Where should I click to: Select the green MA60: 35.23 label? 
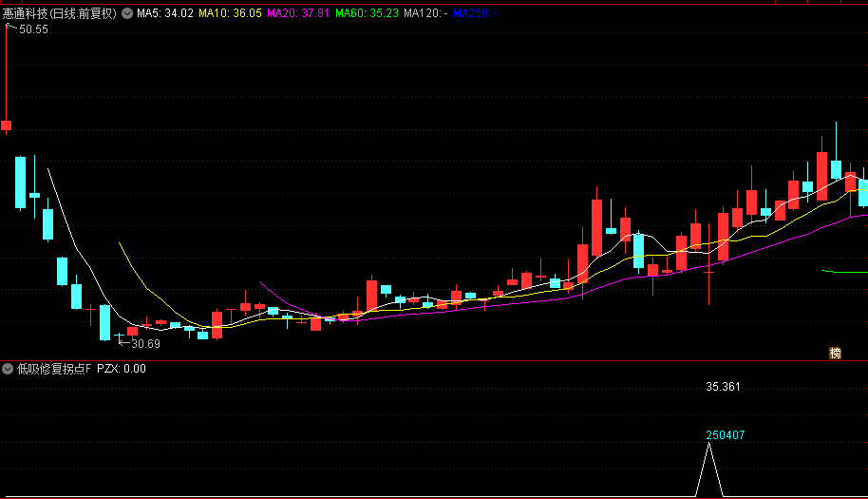(367, 13)
